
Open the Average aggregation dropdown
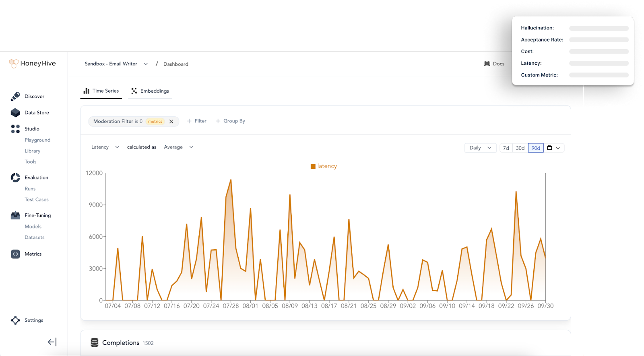click(x=179, y=147)
